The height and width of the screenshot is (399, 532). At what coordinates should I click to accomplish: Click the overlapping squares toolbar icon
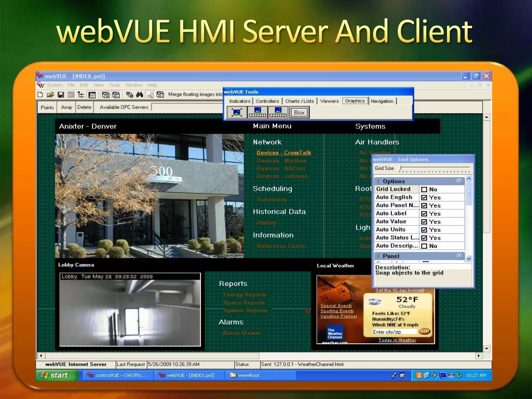point(129,95)
